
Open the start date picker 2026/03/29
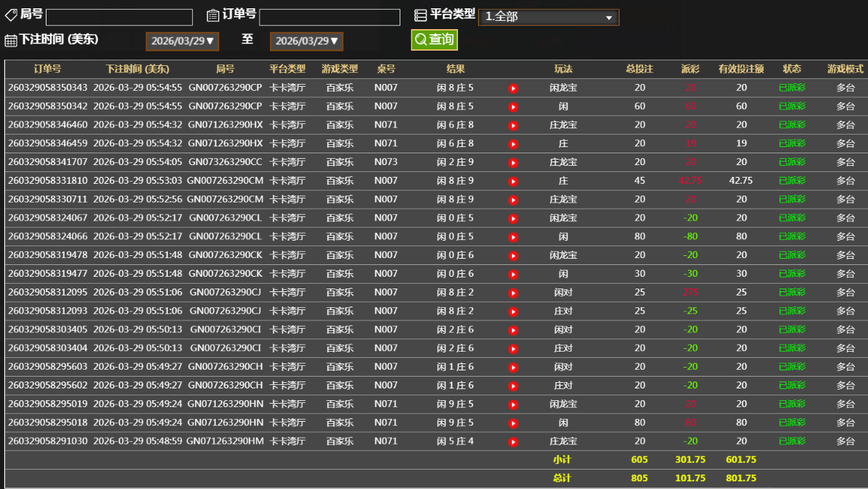tap(182, 41)
